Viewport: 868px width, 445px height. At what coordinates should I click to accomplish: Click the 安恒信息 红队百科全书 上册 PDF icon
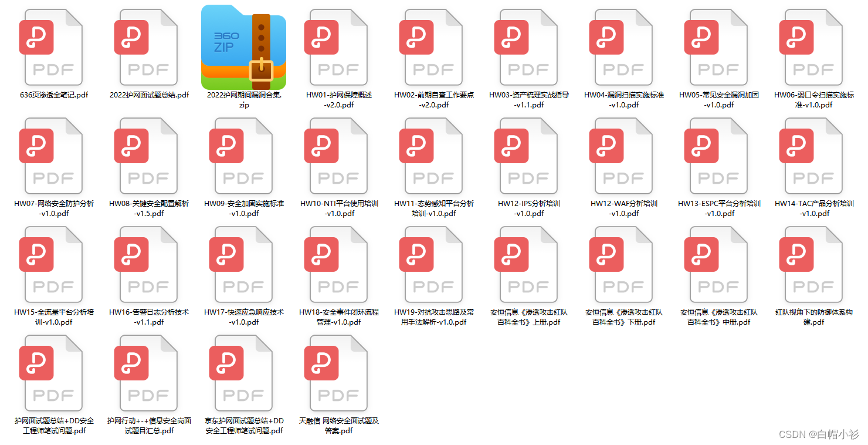tap(526, 264)
